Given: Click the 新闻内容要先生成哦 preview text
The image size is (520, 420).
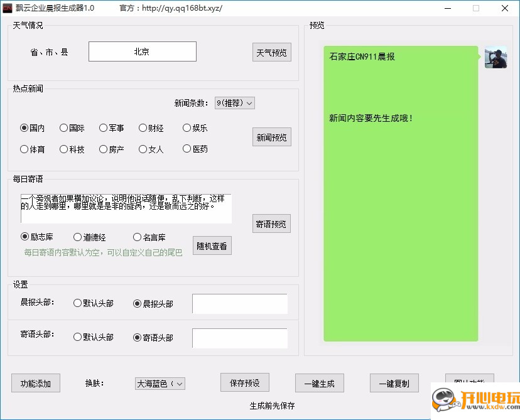Looking at the screenshot, I should pos(371,118).
